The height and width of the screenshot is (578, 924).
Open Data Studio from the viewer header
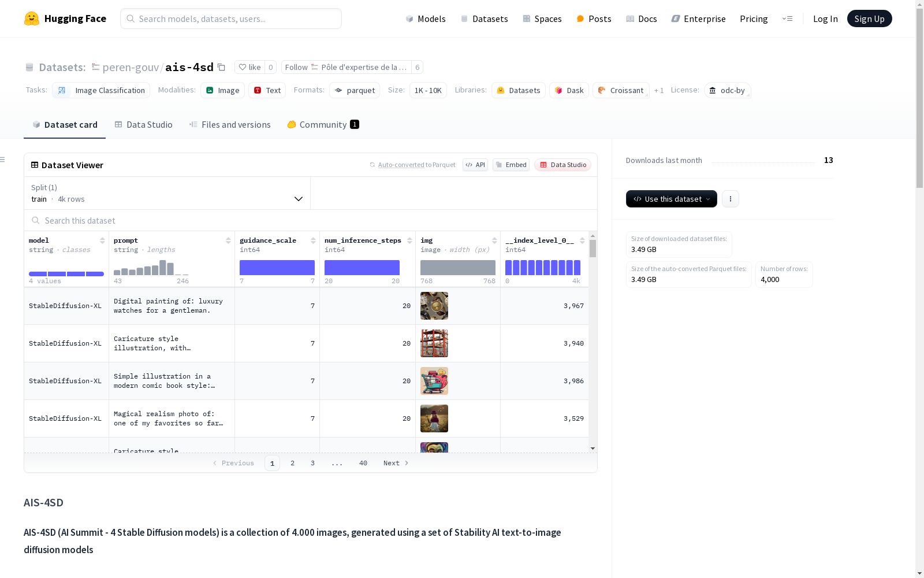[562, 165]
